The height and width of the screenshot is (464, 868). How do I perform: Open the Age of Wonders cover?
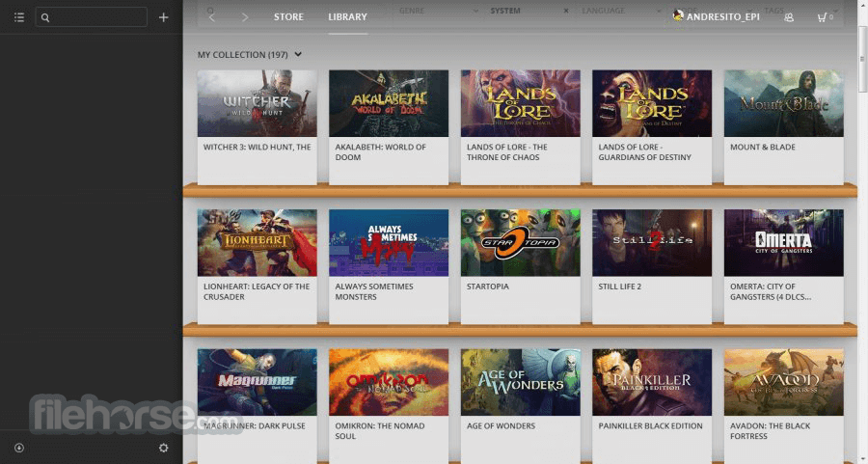click(x=521, y=383)
